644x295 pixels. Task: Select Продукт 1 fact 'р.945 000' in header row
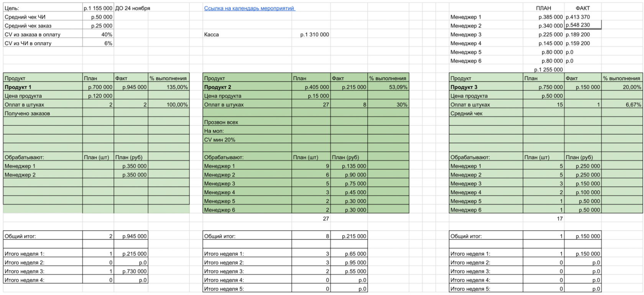tap(131, 87)
